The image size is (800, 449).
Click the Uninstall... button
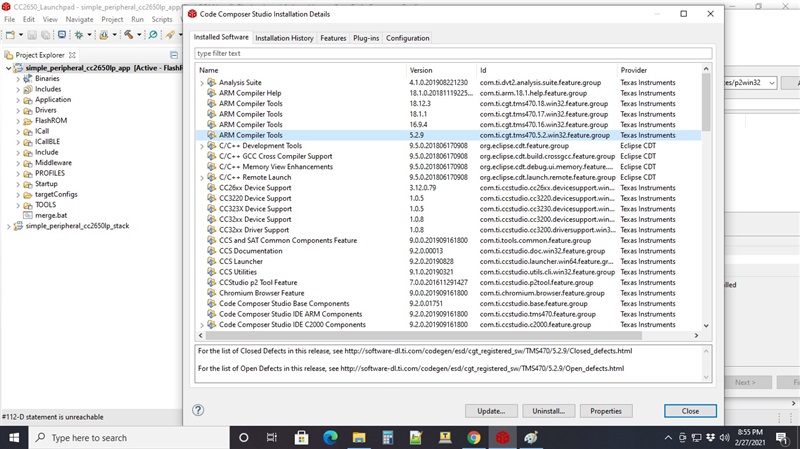(548, 411)
